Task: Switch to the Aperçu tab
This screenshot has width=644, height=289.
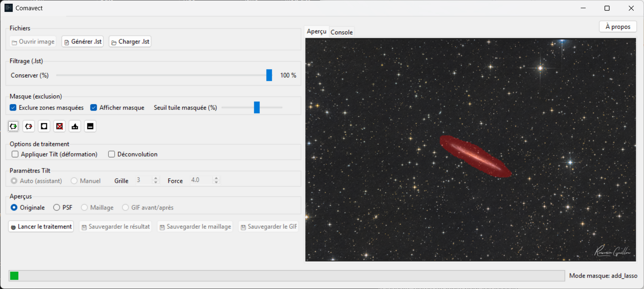Action: 317,32
